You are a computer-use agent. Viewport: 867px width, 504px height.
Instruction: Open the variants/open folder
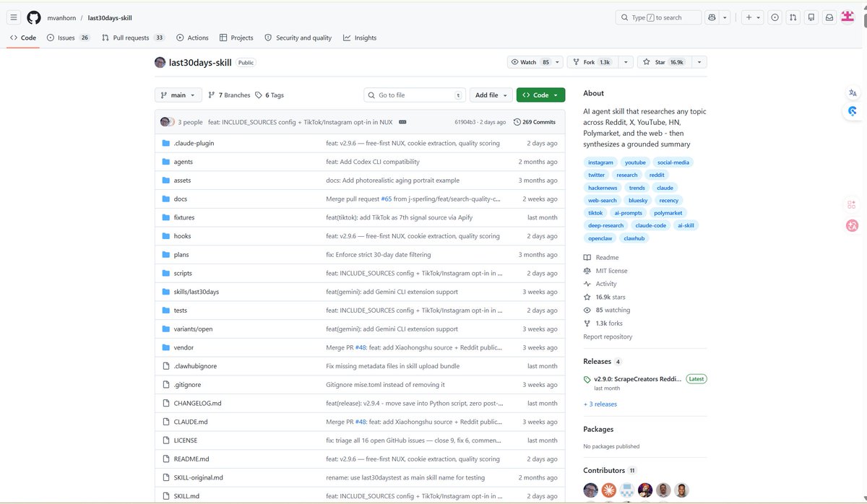pos(193,329)
